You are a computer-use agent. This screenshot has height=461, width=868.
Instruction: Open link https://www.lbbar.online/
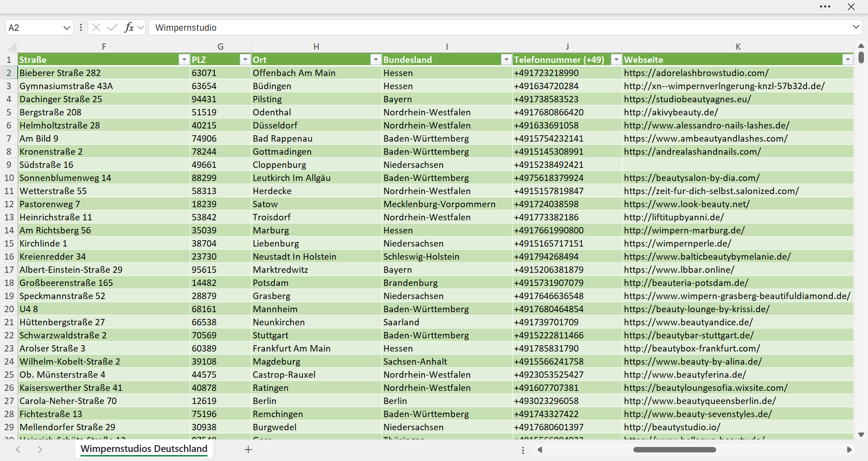coord(679,270)
